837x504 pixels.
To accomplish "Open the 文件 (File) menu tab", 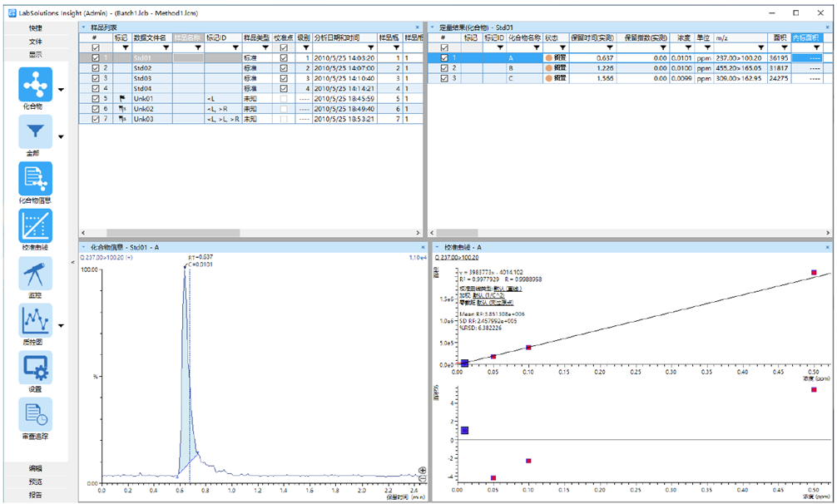I will tap(36, 42).
